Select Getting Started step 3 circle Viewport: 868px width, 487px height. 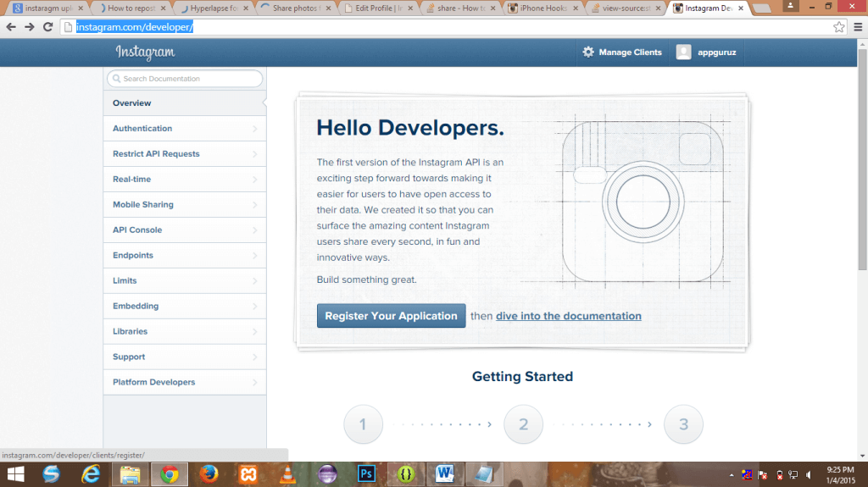[684, 424]
